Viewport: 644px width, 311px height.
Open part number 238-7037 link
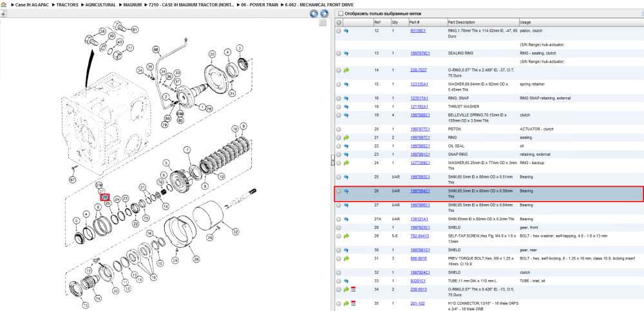(418, 70)
